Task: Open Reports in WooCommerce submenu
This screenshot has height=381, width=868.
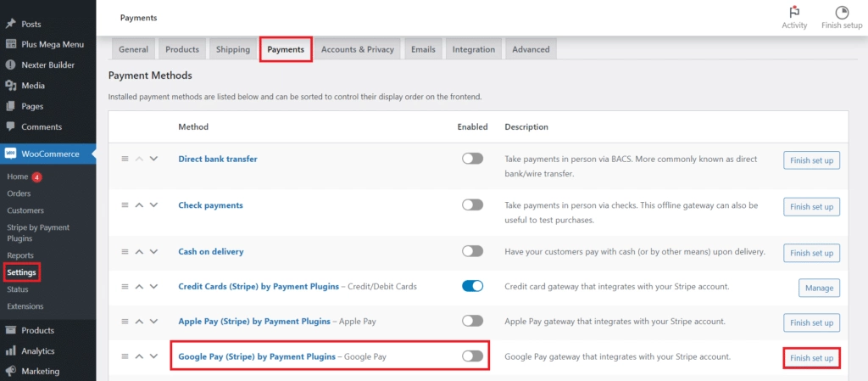Action: [20, 255]
